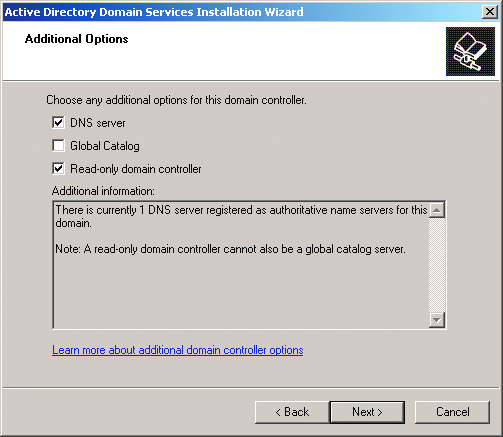Click the scroll down arrow in Additional information
Screen dimensions: 503x437
pos(437,320)
